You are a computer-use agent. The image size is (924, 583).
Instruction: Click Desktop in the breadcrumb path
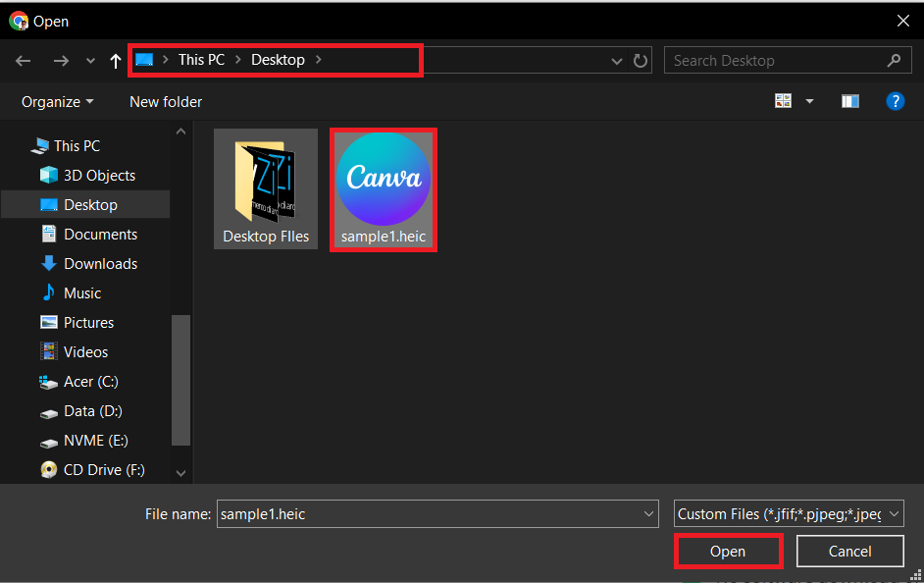(x=278, y=59)
